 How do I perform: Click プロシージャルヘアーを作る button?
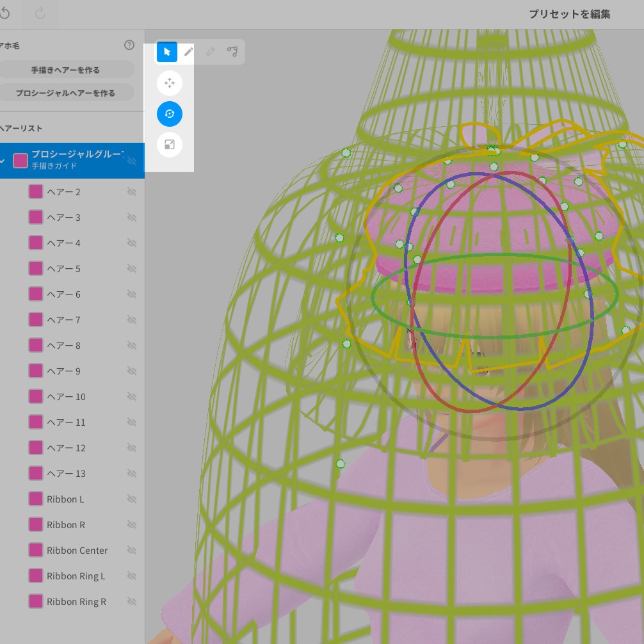[x=66, y=93]
